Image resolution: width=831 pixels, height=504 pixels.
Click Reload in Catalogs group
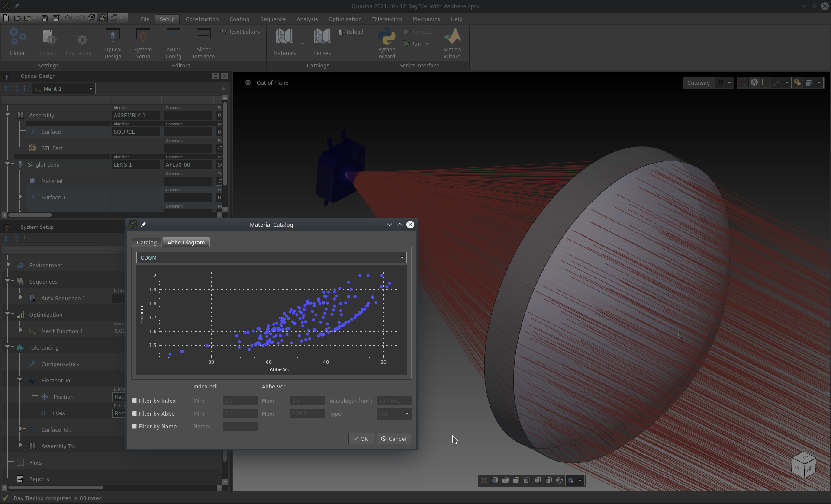[x=351, y=32]
